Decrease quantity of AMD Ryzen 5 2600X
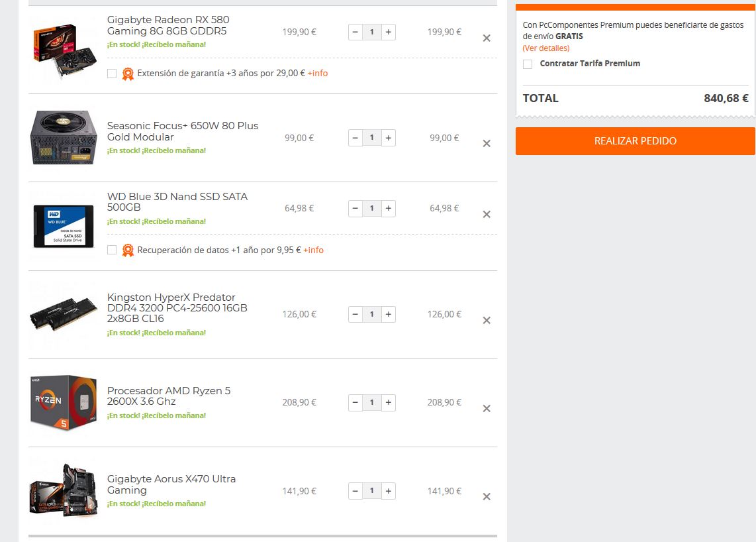This screenshot has height=542, width=756. pyautogui.click(x=355, y=402)
